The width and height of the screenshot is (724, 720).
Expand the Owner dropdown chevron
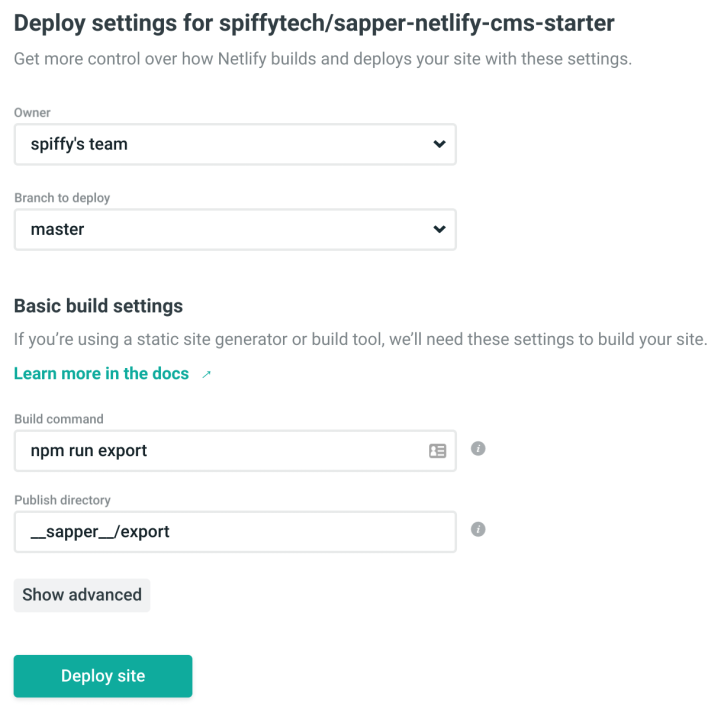coord(439,144)
